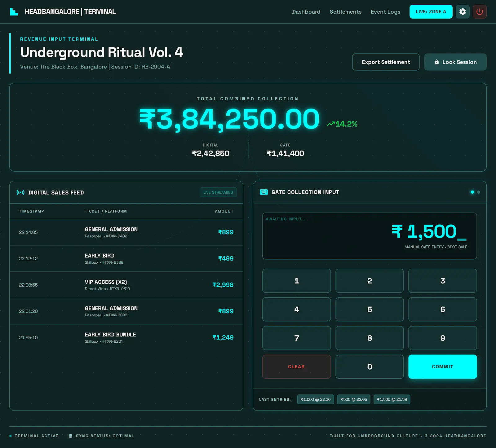
Task: Click the Headbangalore logo icon
Action: 14,12
